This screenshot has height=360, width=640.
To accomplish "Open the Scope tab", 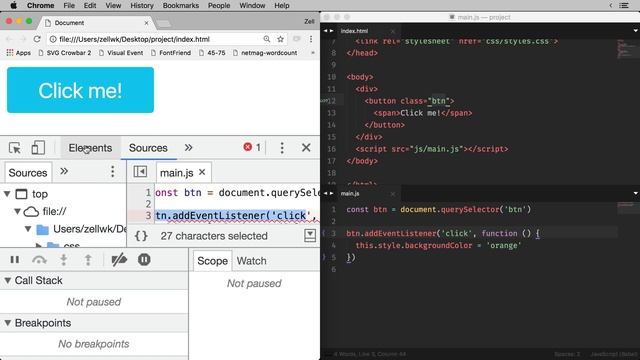I will click(x=212, y=261).
